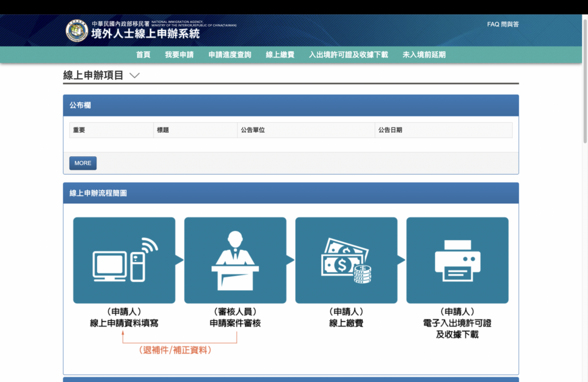Click the MORE button in the bulletin board

point(82,163)
